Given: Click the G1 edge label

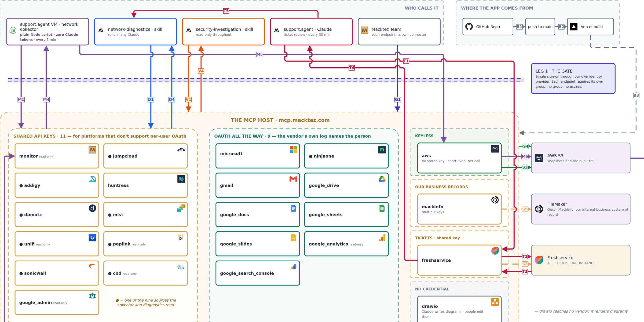Looking at the screenshot, I should (398, 99).
